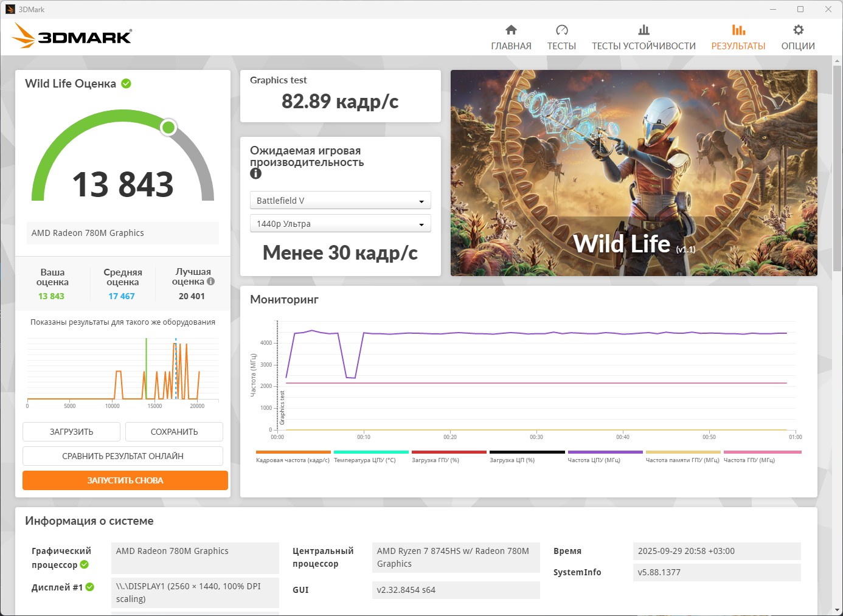Click the Ваша оценка value 13 843

pyautogui.click(x=51, y=296)
